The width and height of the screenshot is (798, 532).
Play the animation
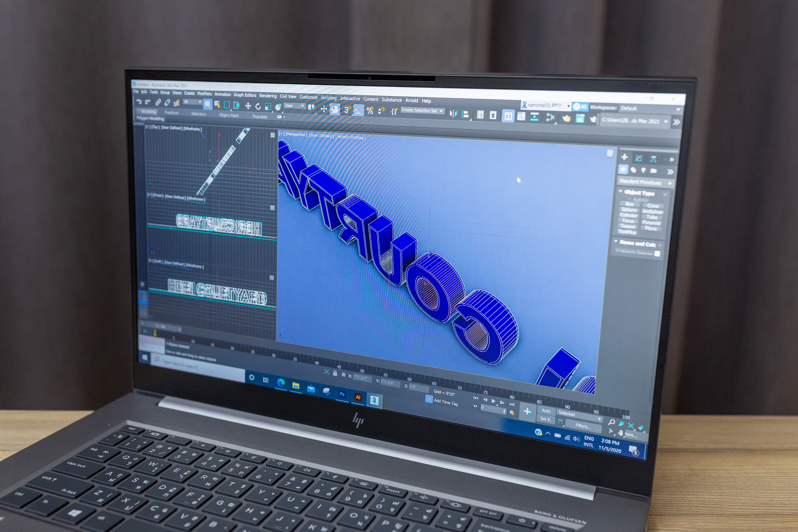[x=493, y=401]
